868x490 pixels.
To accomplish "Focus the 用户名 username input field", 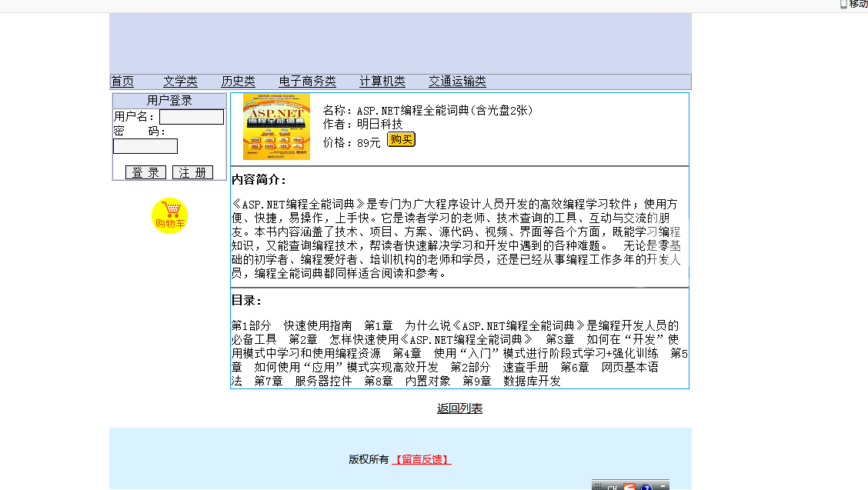I will coord(191,117).
